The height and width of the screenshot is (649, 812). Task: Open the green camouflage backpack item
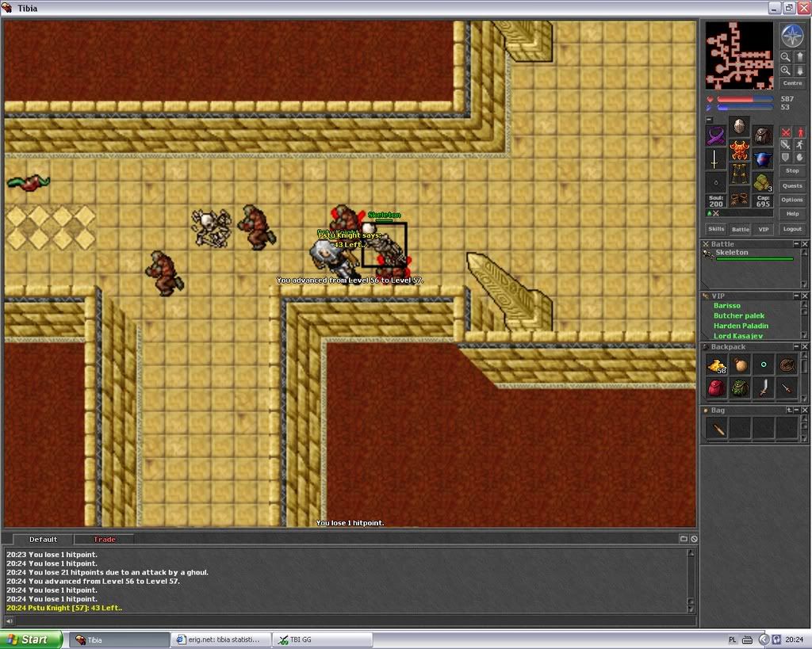(x=740, y=388)
